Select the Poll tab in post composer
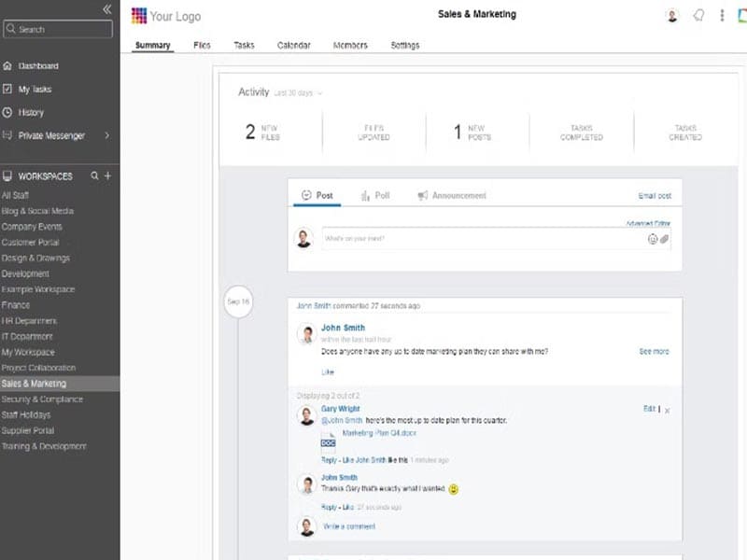The width and height of the screenshot is (747, 560). pos(375,196)
